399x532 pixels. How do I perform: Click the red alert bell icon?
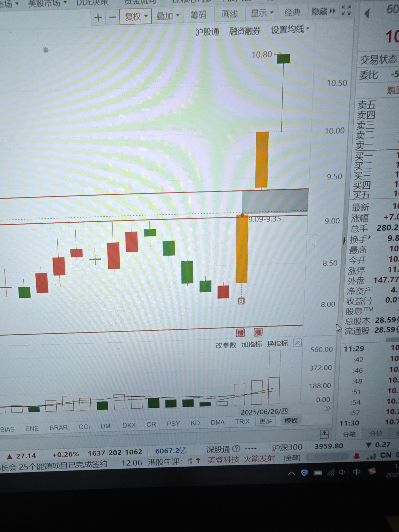coord(357,456)
